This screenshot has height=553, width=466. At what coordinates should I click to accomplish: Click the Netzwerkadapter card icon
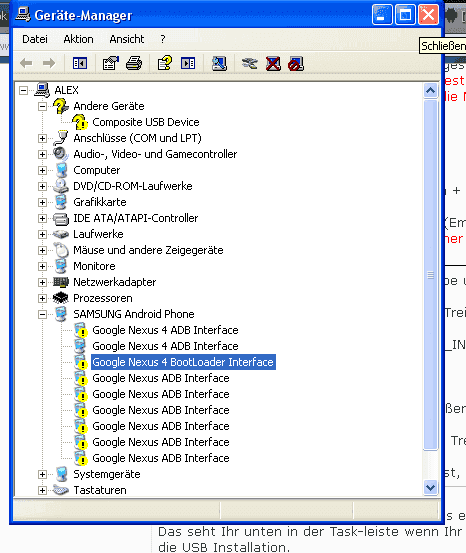61,282
